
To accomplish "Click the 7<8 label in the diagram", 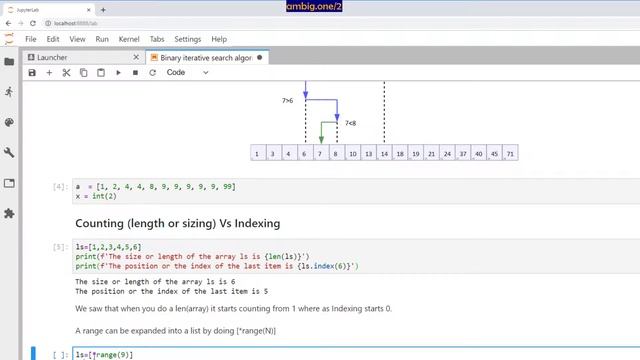I will (x=350, y=123).
